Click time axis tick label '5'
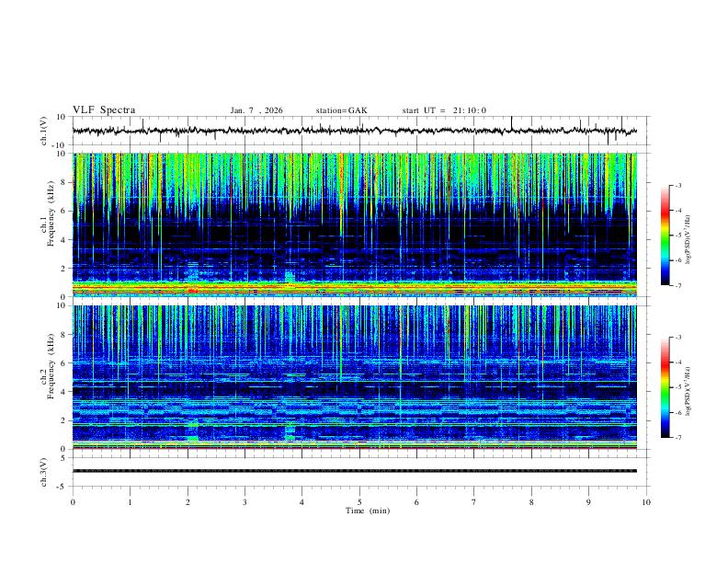 (x=359, y=502)
